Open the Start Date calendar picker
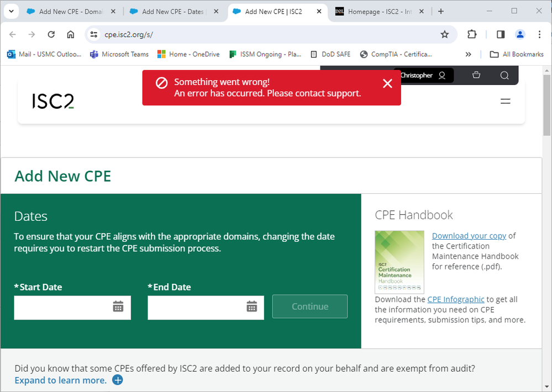The height and width of the screenshot is (392, 552). click(118, 306)
